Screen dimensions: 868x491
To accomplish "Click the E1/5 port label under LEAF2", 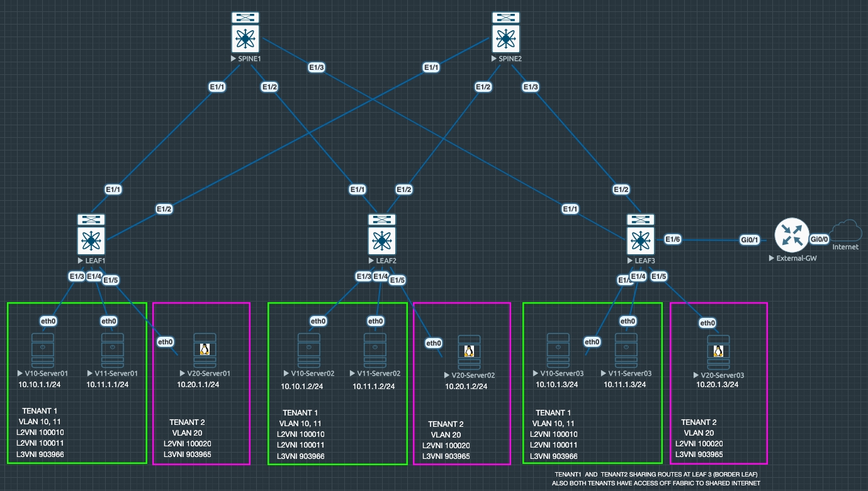I will tap(397, 280).
